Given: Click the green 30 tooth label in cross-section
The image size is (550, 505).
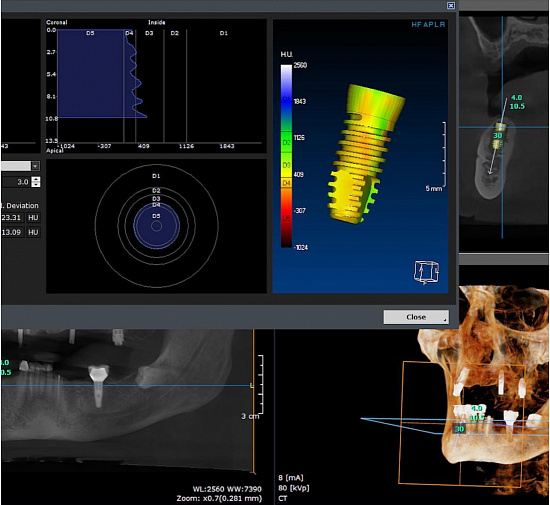Looking at the screenshot, I should (498, 135).
